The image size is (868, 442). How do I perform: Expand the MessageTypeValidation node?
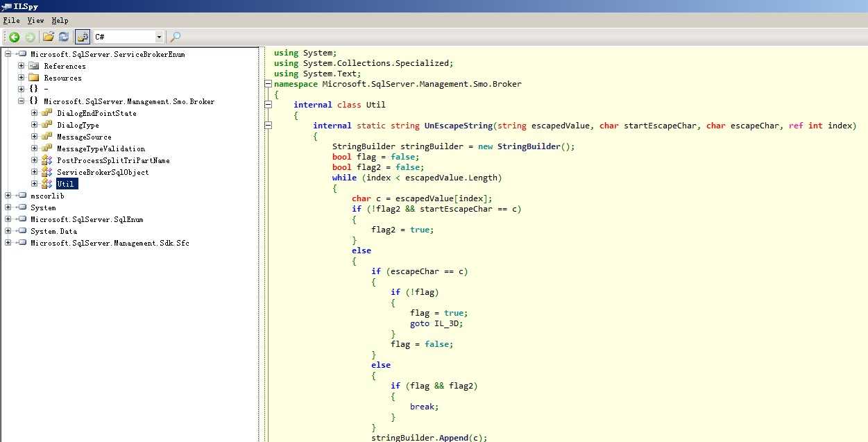34,148
